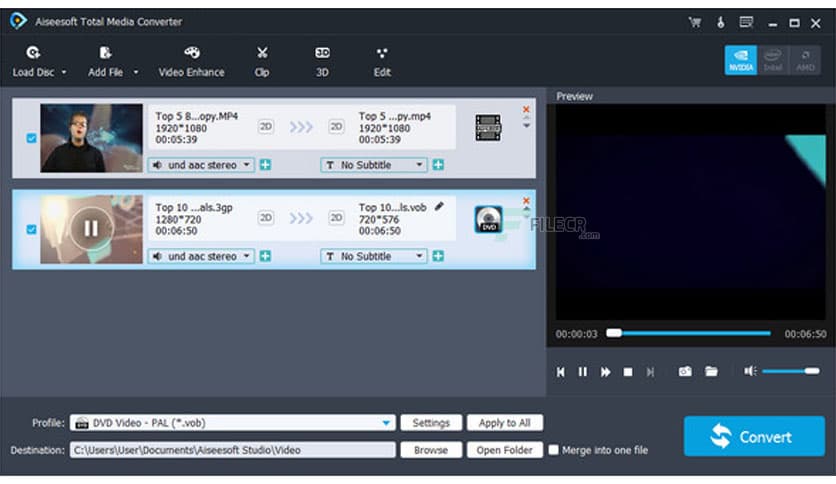
Task: Choose output format icon for Top 5 file
Action: coord(488,128)
